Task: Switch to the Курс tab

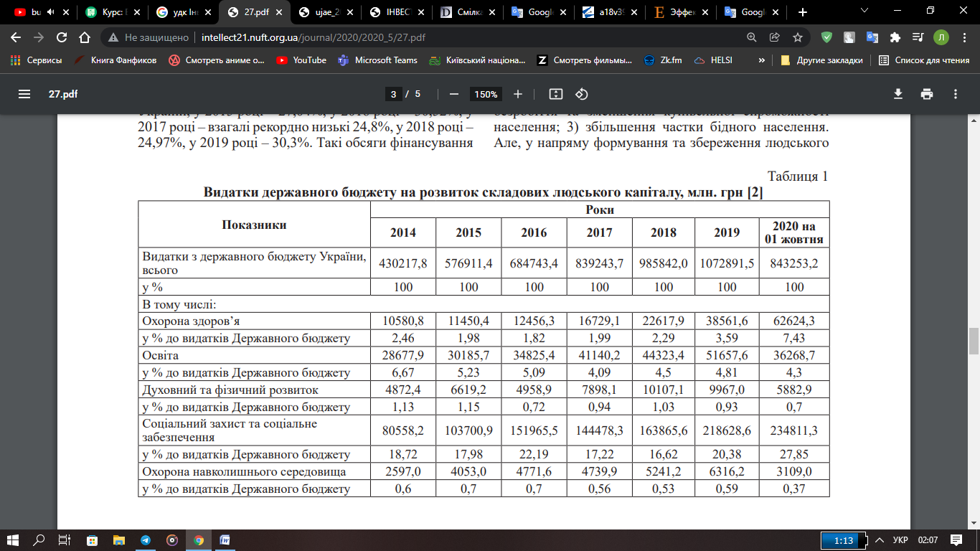Action: 110,12
